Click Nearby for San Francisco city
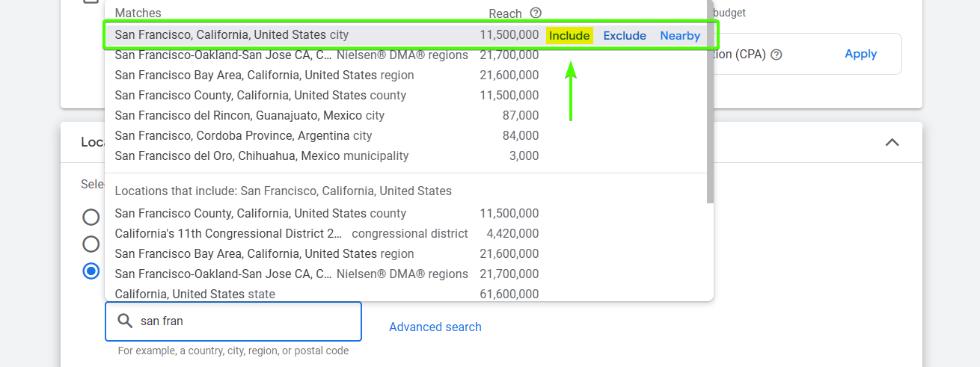 coord(680,35)
